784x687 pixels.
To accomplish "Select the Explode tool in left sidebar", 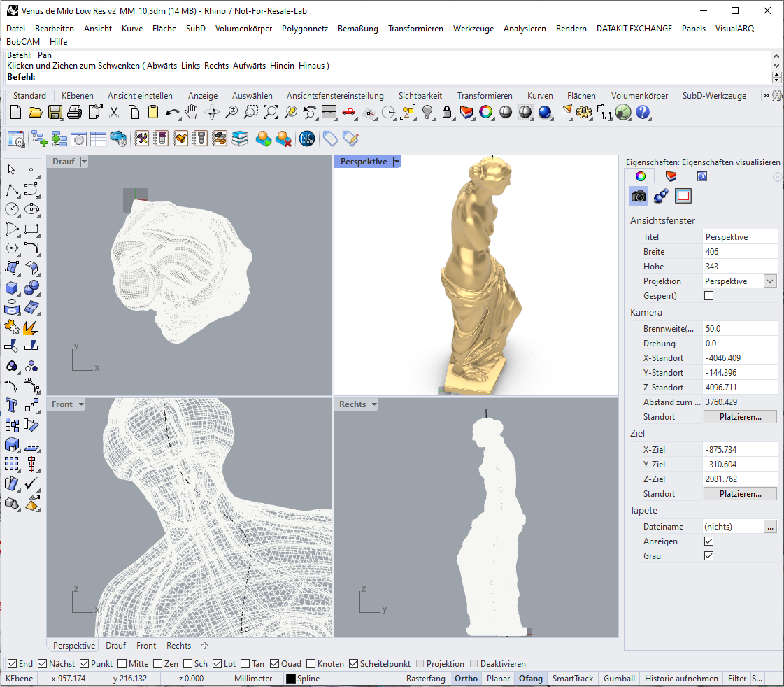I will tap(31, 327).
